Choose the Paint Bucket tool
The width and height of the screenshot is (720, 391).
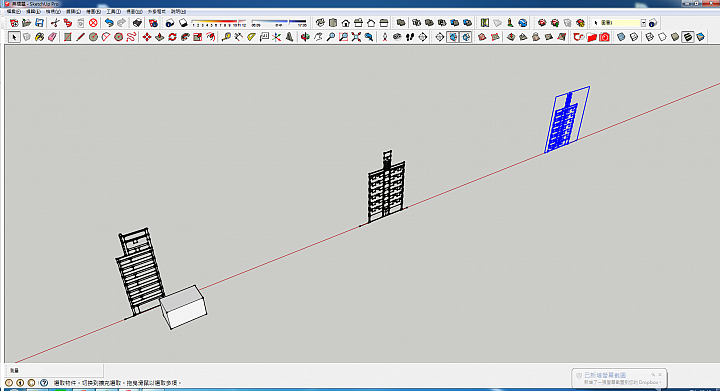pos(39,37)
